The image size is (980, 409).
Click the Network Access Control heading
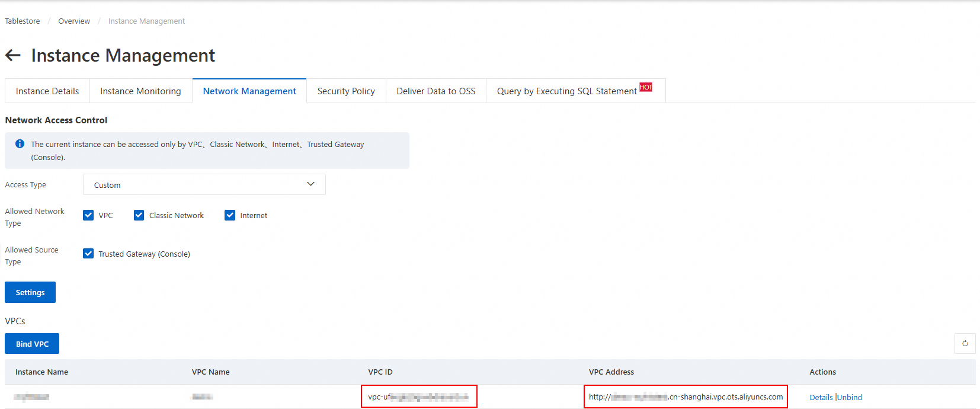pos(56,120)
